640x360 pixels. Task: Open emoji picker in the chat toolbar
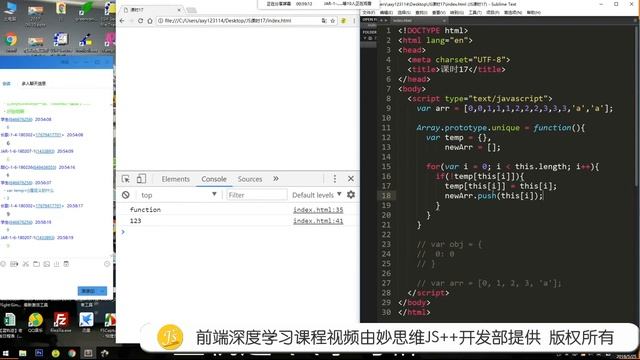(x=3, y=264)
